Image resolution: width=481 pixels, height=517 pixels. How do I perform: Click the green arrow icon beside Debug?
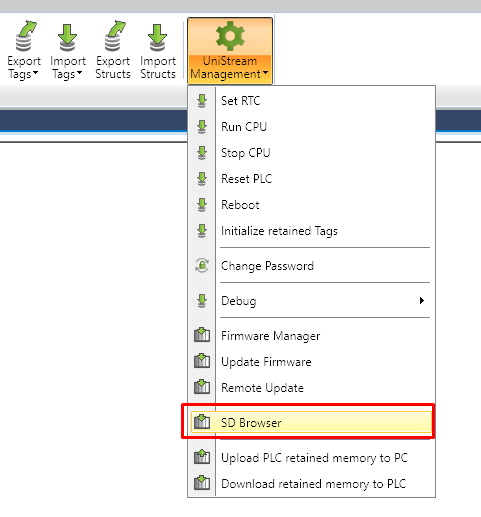(x=202, y=301)
